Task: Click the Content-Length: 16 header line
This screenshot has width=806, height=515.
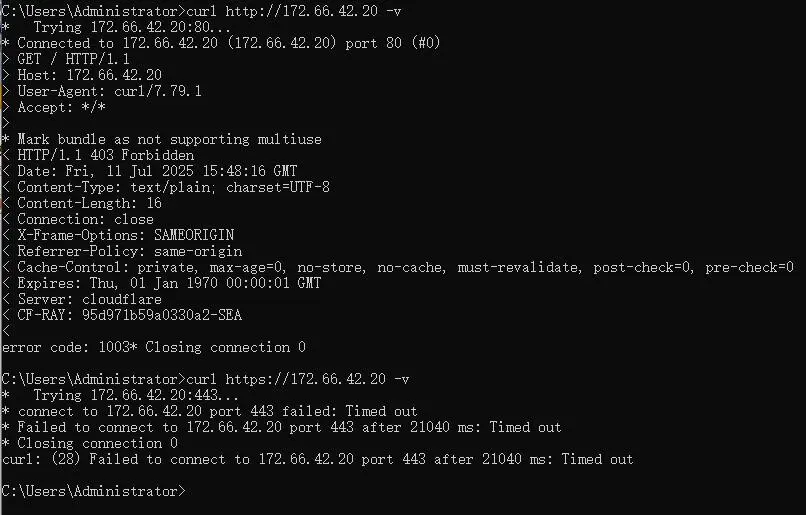Action: point(82,204)
